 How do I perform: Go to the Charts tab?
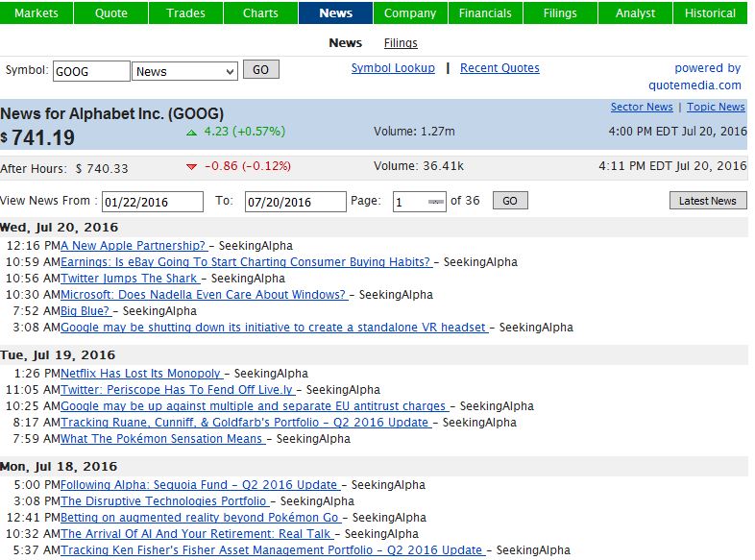[260, 13]
